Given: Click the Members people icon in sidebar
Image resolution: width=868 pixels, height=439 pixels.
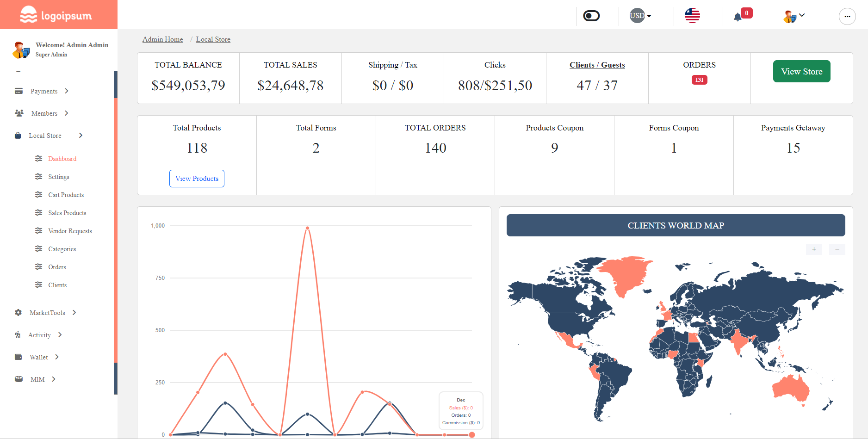Looking at the screenshot, I should tap(19, 113).
